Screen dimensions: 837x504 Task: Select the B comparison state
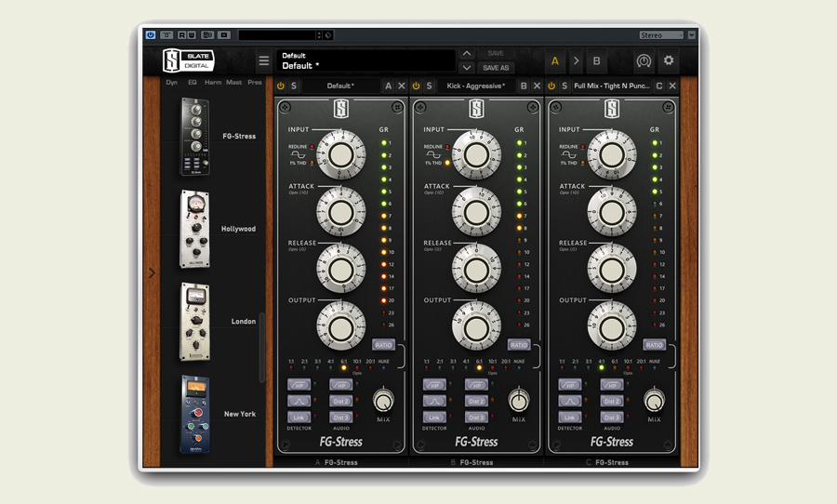pyautogui.click(x=597, y=60)
